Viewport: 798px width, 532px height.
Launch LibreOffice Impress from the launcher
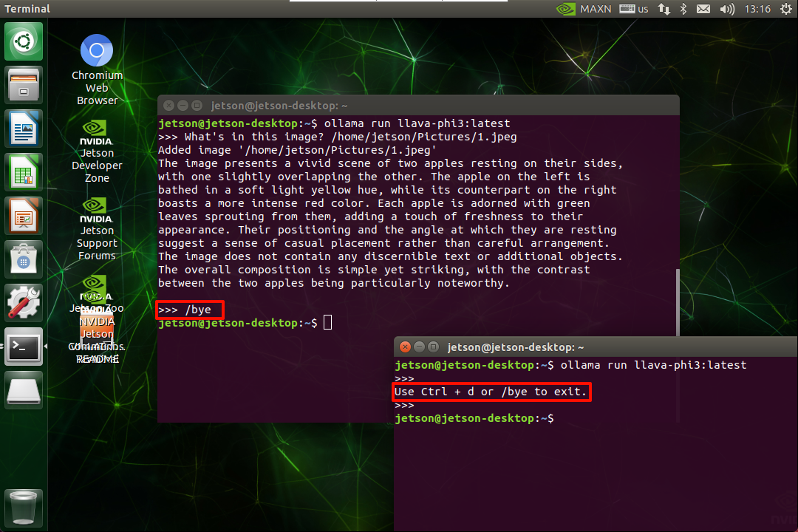[x=24, y=216]
